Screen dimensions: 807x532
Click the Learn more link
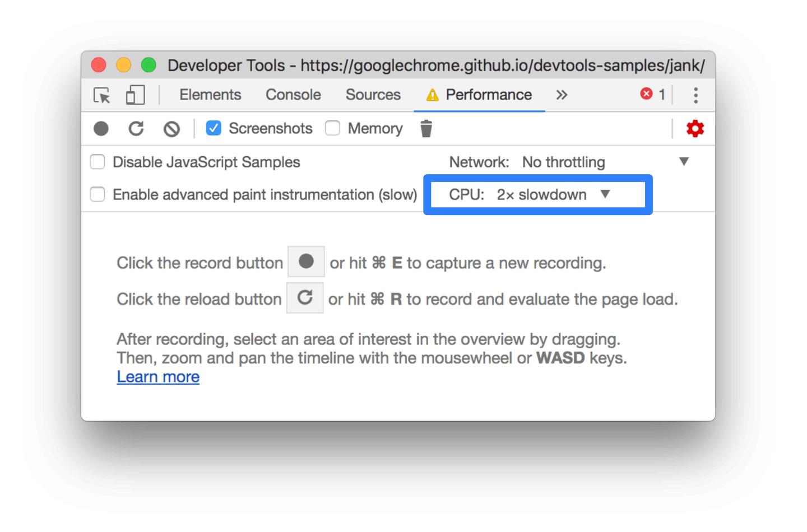click(x=158, y=376)
